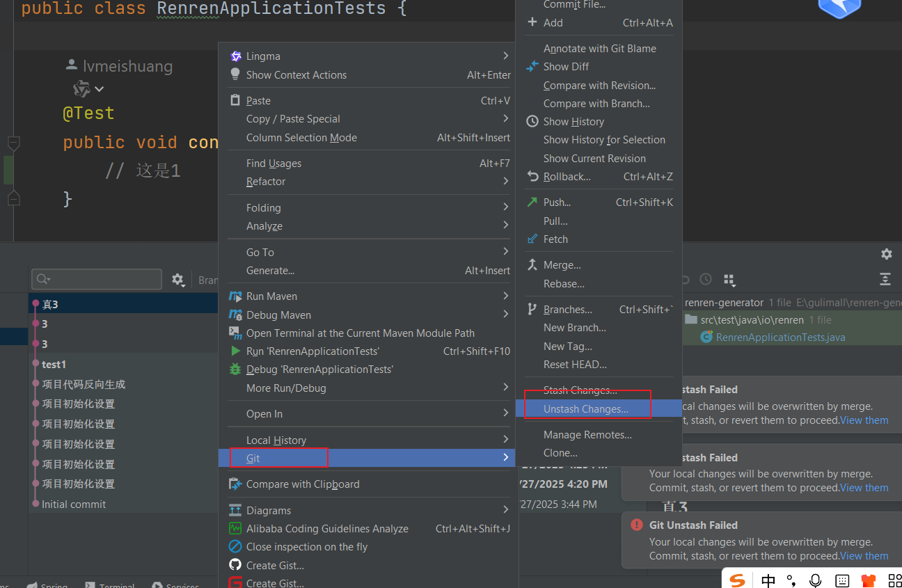The height and width of the screenshot is (588, 902).
Task: Click the Run Maven icon
Action: pos(235,296)
